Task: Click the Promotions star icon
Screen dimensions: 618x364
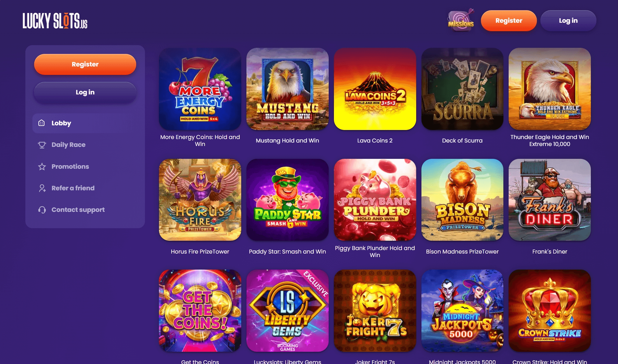Action: coord(42,166)
